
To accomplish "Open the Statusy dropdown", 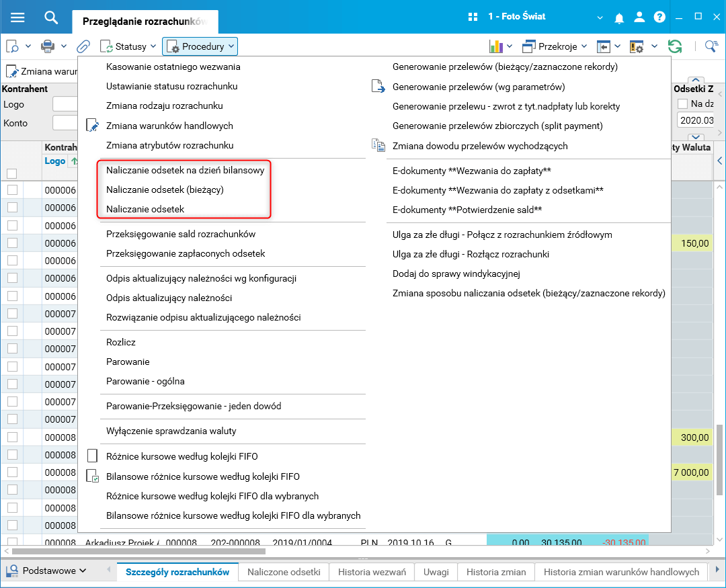I will click(x=128, y=46).
